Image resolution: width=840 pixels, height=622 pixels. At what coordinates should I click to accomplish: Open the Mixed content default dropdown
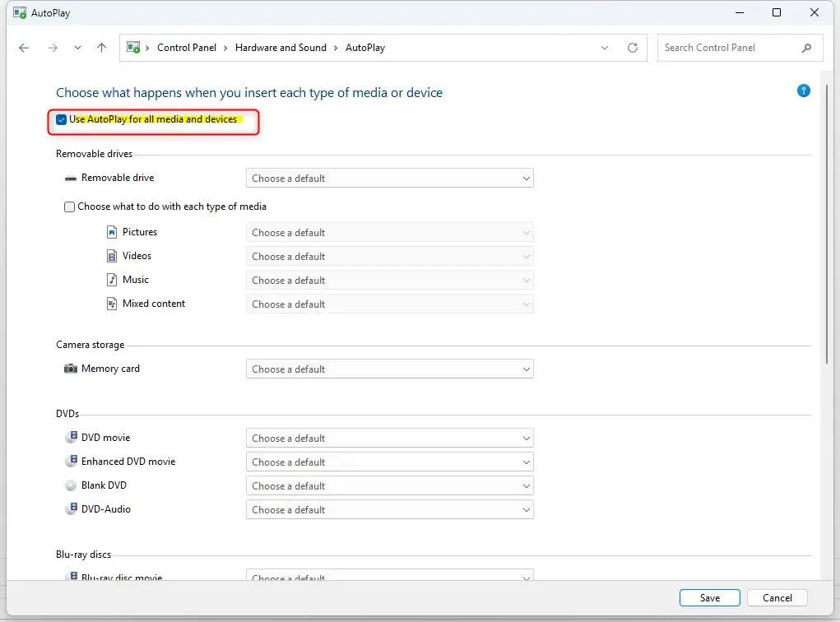pos(389,304)
